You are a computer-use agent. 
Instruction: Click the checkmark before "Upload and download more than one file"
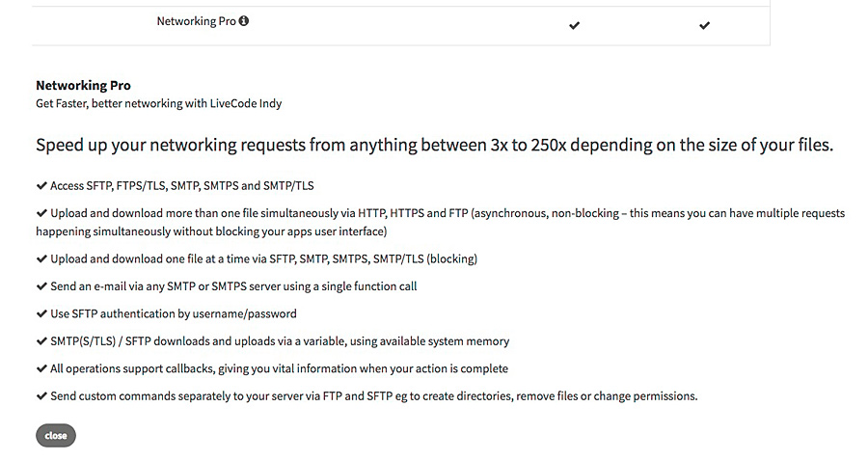click(41, 213)
